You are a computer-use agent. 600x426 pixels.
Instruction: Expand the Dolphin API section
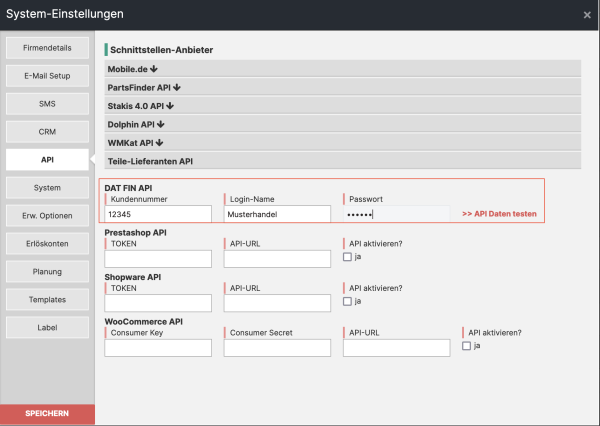coord(136,124)
